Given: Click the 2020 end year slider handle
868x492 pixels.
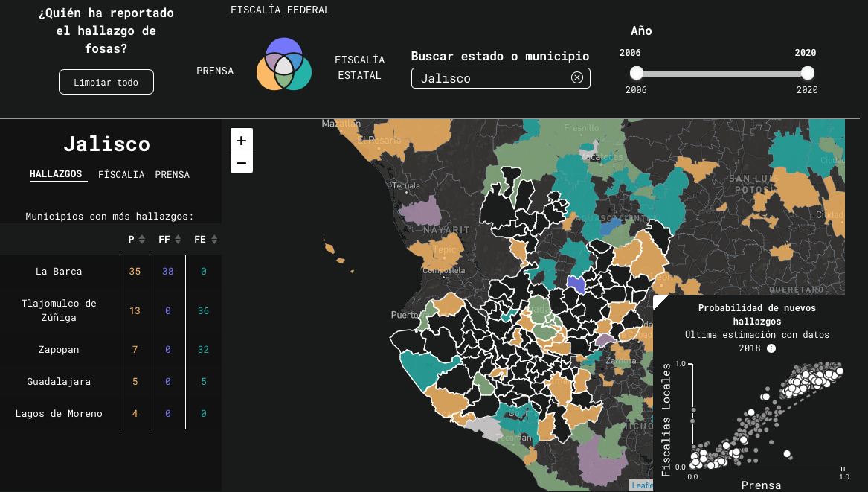Looking at the screenshot, I should click(808, 73).
